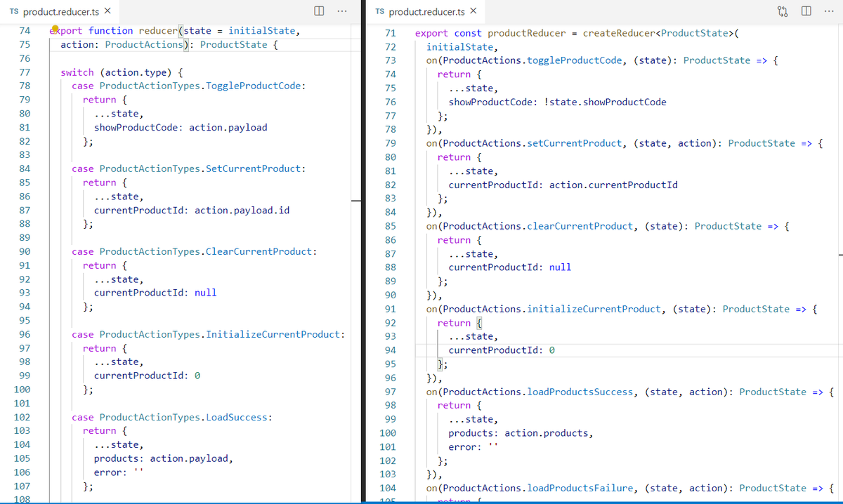
Task: Click line number 91 in right editor gutter
Action: [x=391, y=309]
